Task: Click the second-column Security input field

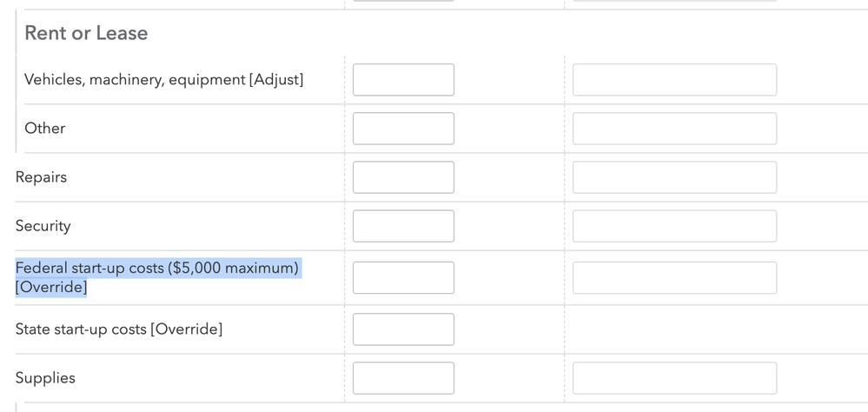Action: coord(674,226)
